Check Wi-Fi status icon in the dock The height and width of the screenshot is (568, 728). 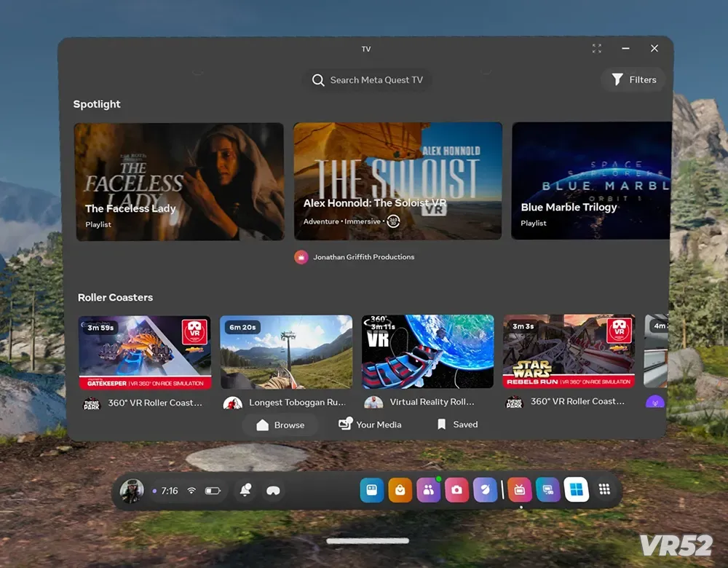pos(191,490)
